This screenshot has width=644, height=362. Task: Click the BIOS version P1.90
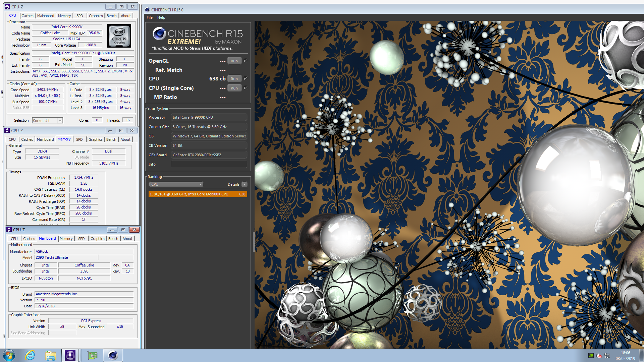click(x=84, y=300)
